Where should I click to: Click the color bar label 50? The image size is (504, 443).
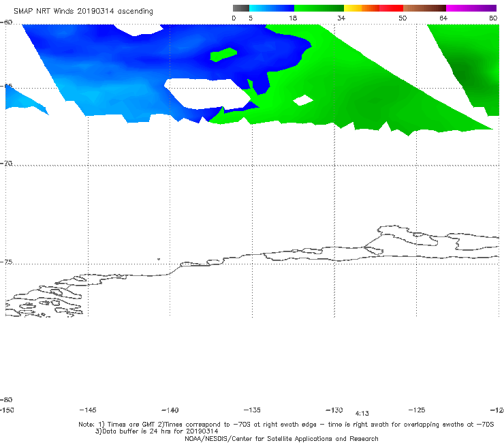click(403, 18)
